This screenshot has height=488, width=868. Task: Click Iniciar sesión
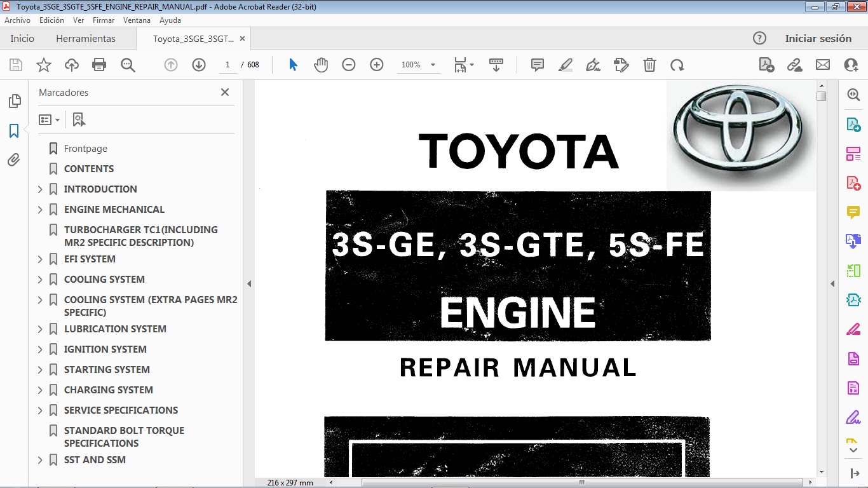point(818,38)
